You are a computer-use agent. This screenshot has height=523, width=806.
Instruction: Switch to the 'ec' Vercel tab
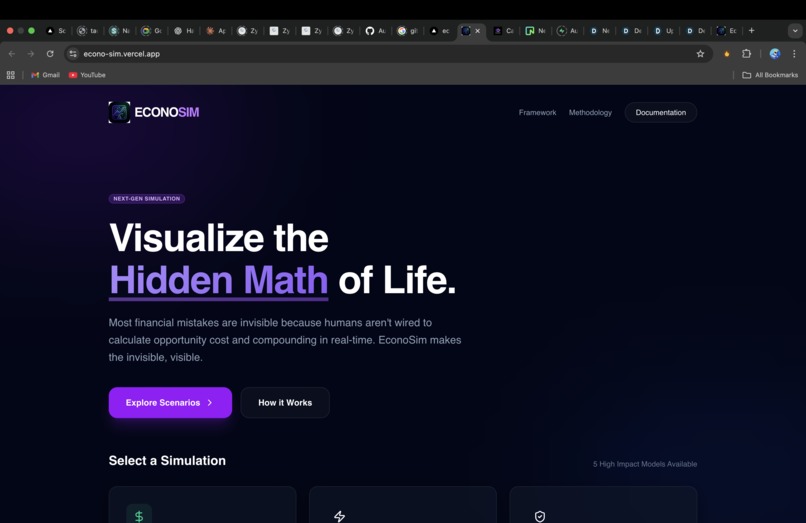[x=439, y=31]
